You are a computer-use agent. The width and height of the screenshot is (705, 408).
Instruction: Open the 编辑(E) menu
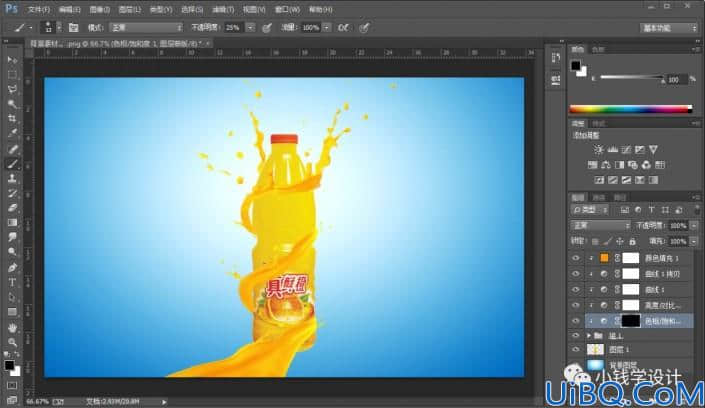[x=69, y=9]
